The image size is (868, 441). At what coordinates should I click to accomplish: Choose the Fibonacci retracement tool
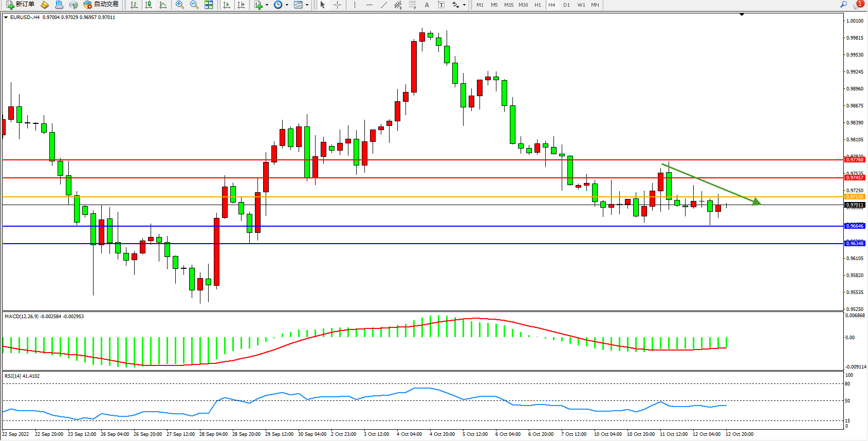412,5
